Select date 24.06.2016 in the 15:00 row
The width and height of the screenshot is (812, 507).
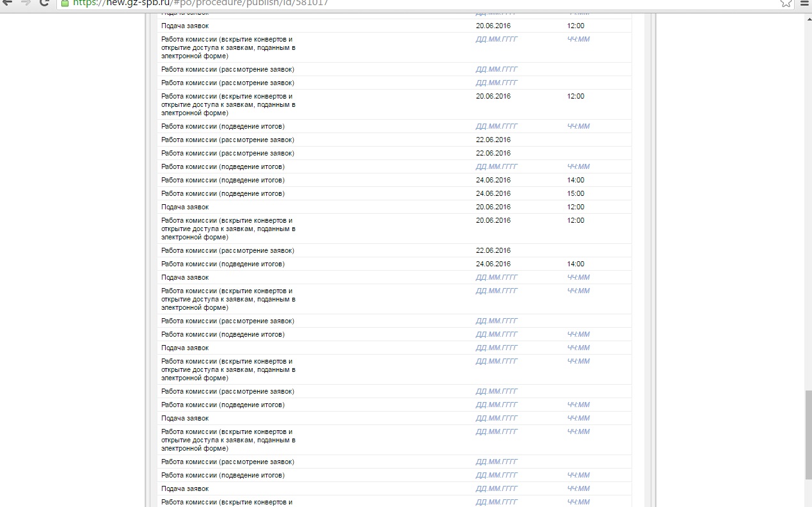[493, 193]
